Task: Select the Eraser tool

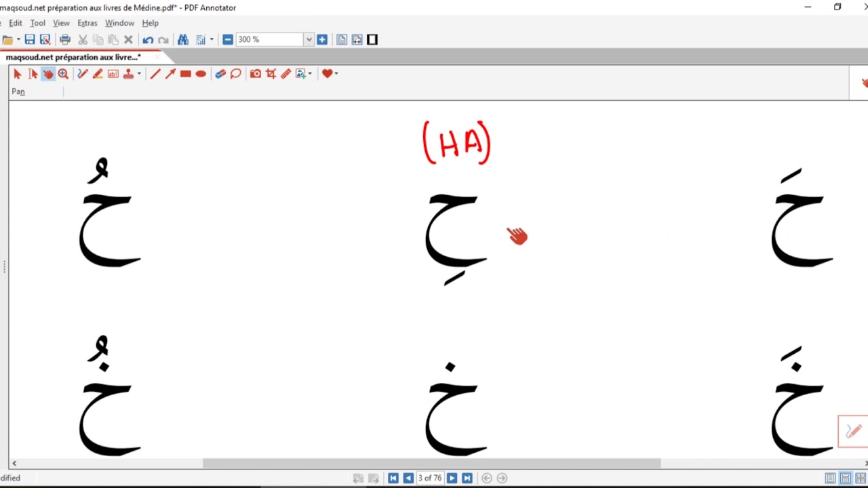Action: (x=220, y=73)
